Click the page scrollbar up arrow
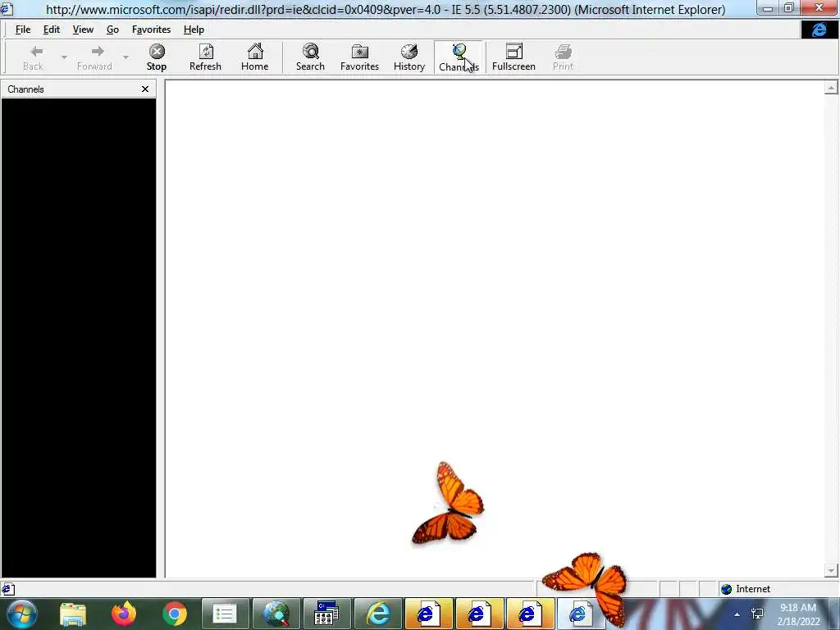The height and width of the screenshot is (630, 840). (x=831, y=87)
